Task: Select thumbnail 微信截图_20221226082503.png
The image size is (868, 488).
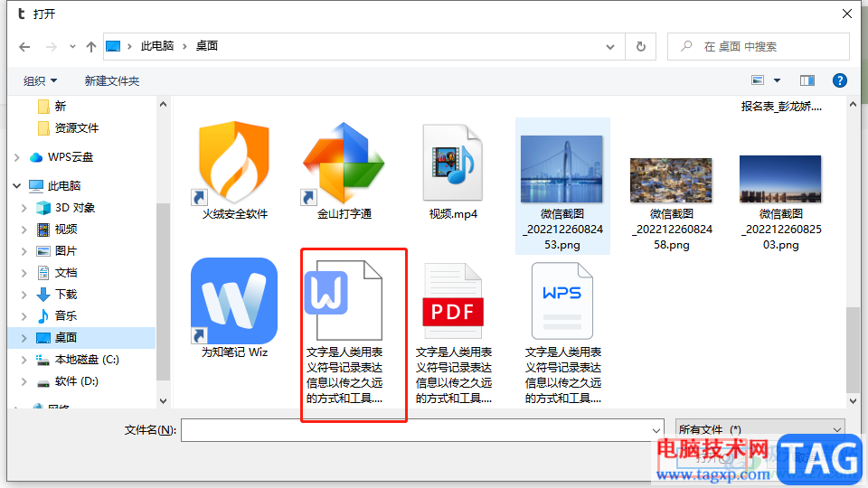Action: [780, 179]
